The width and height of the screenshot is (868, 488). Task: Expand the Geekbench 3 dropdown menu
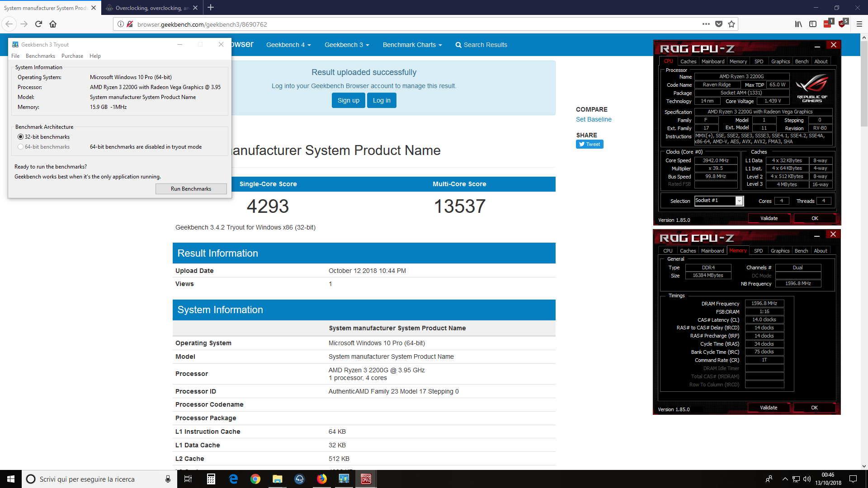click(347, 45)
